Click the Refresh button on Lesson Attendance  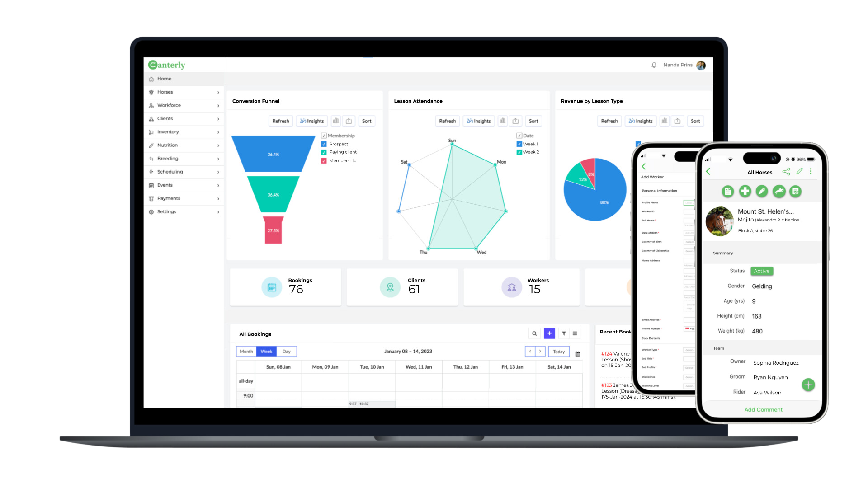point(447,121)
